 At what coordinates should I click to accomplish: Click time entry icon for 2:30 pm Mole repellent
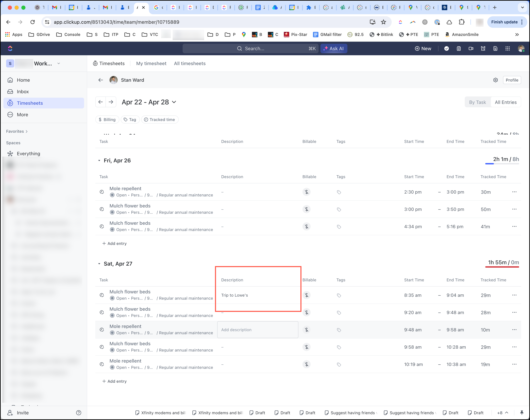coord(102,192)
